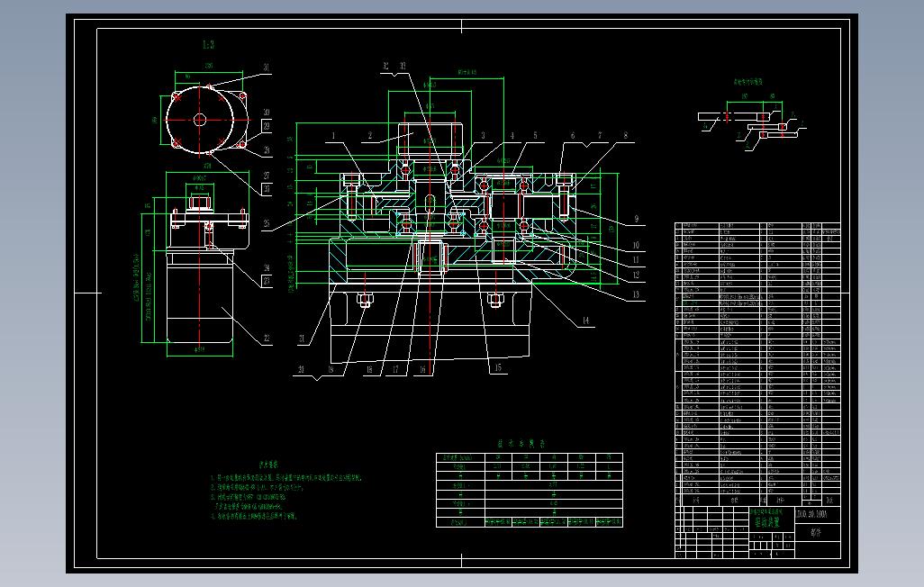Viewport: 924px width, 587px height.
Task: Select the callout labeled 9
Action: click(x=637, y=219)
